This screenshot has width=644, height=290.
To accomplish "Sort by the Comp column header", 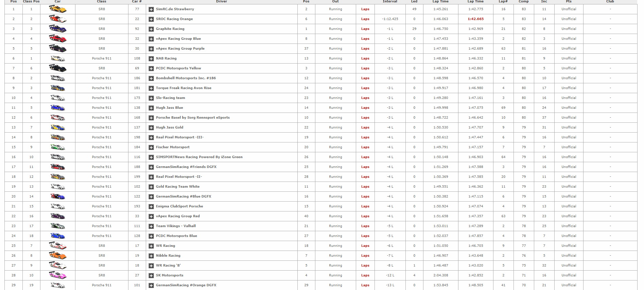I will pos(524,1).
